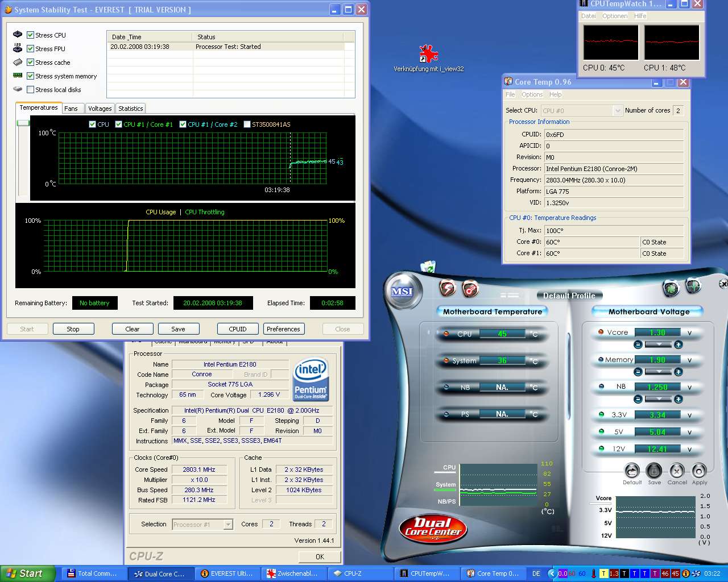Toggle the Stress cache checkbox
Image resolution: width=728 pixels, height=582 pixels.
point(31,63)
